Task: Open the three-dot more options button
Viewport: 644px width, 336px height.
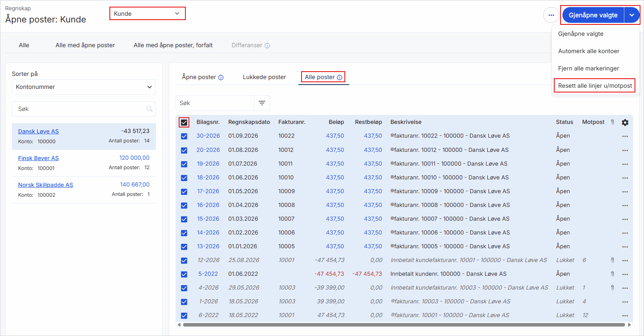Action: tap(551, 15)
